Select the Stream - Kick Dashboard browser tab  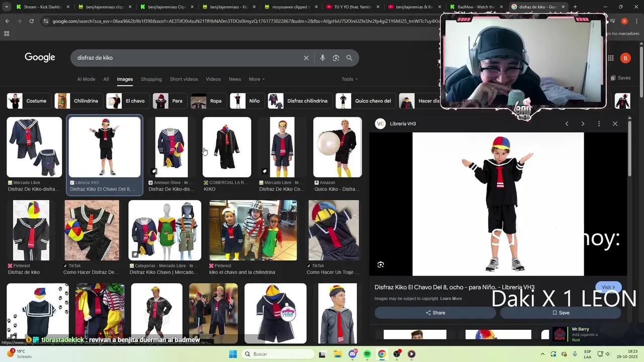point(42,7)
